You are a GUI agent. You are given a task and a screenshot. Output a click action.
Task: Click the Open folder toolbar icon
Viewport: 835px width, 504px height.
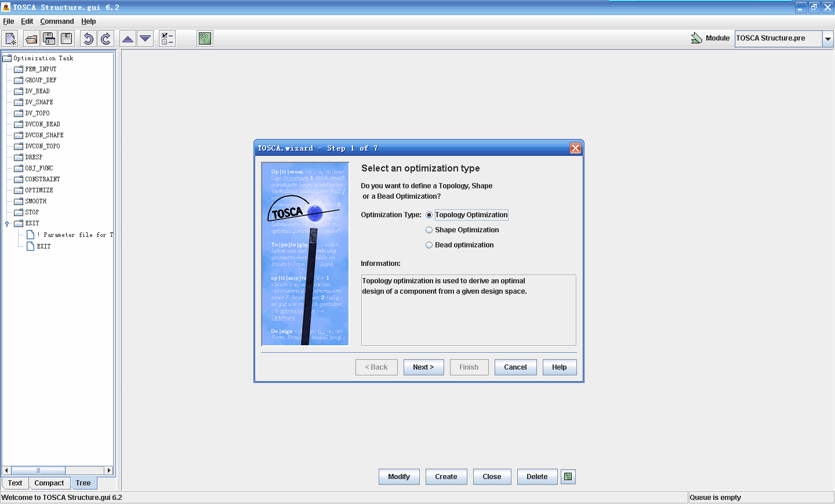31,39
